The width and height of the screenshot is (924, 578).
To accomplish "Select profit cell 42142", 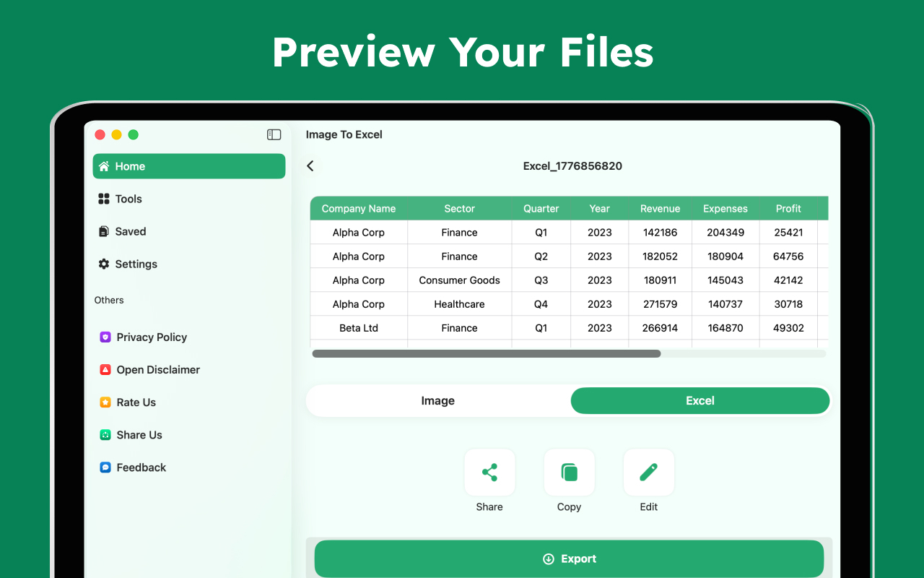I will point(789,280).
